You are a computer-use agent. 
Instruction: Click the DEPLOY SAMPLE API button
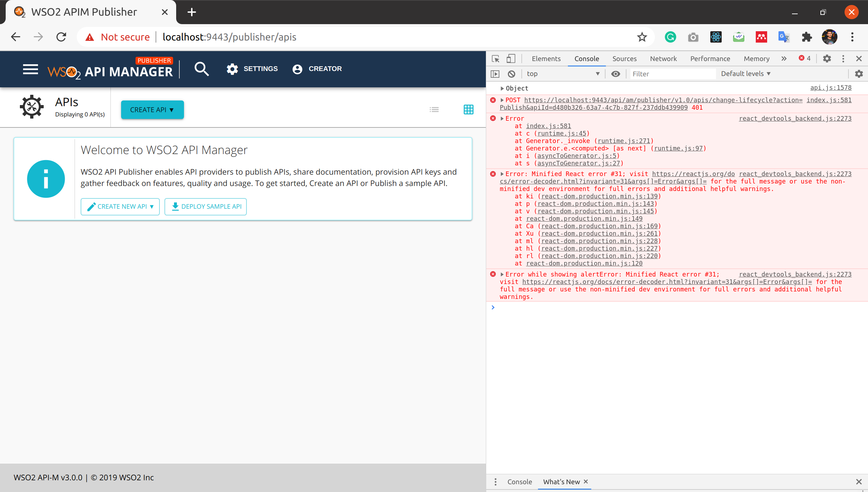tap(206, 207)
